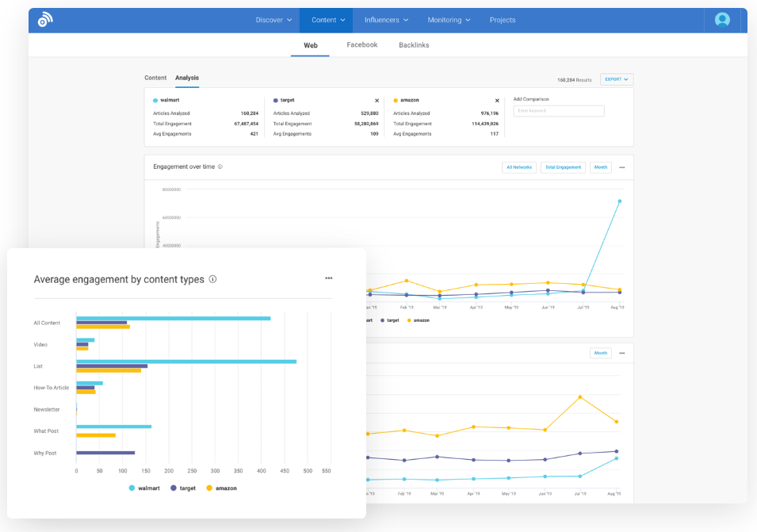Click info icon beside Engagement over time

[220, 167]
